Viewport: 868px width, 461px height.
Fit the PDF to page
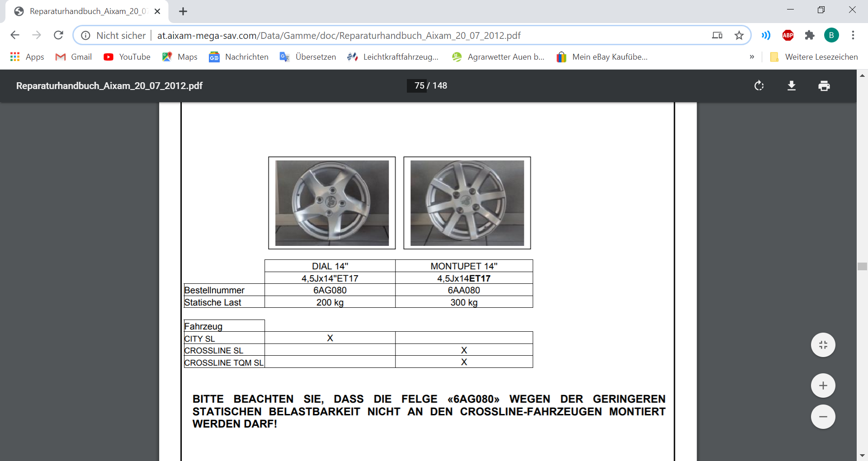pos(823,345)
